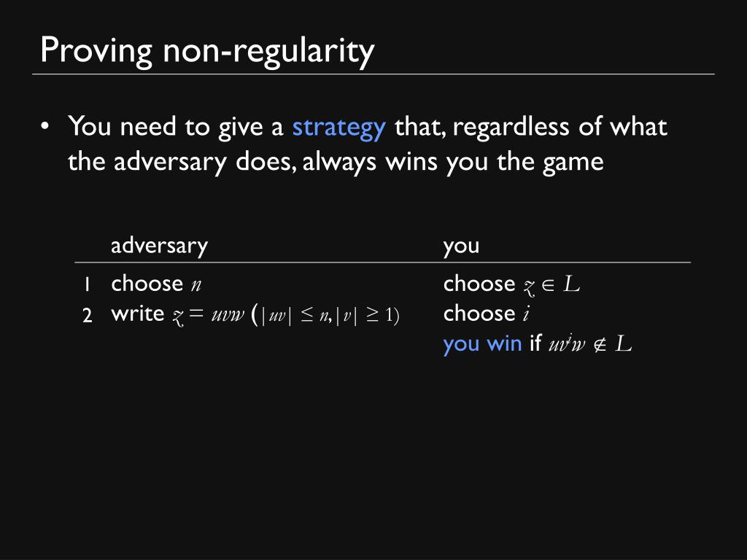Click the phrase 'the adversary does'
This screenshot has width=747, height=560.
click(182, 163)
